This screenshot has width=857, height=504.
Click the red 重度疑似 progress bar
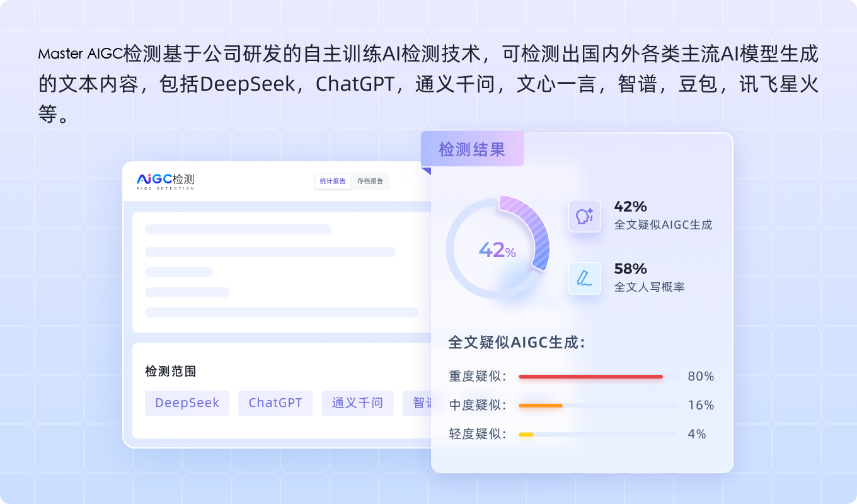[x=590, y=377]
